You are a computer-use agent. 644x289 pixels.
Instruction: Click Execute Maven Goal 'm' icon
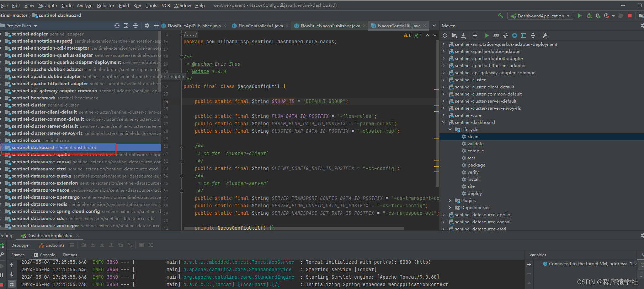496,36
